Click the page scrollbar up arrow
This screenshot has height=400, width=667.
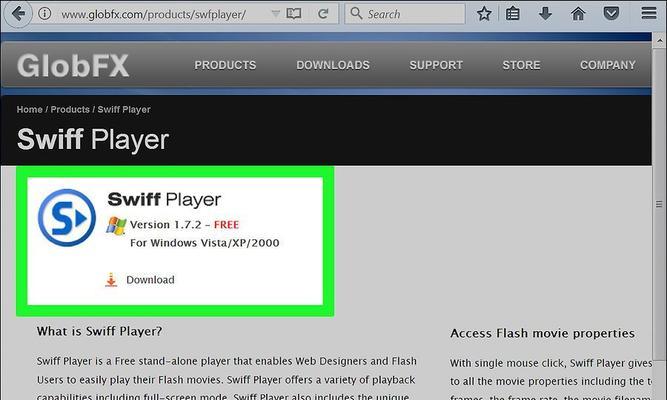click(x=659, y=41)
